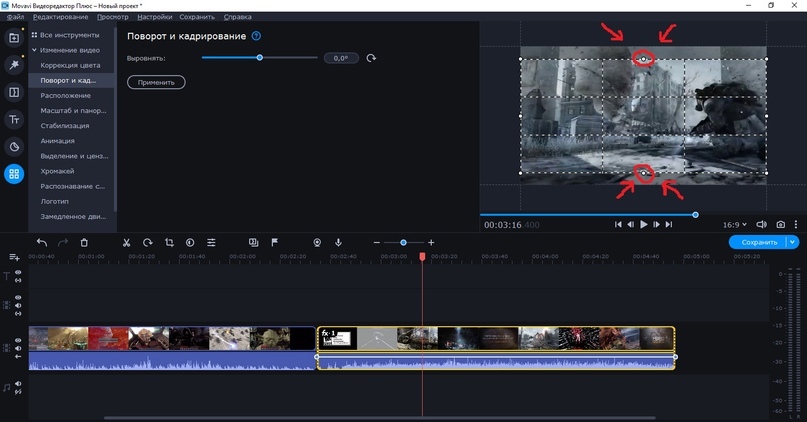
Task: Select Коррекция цвета tool
Action: coord(71,65)
